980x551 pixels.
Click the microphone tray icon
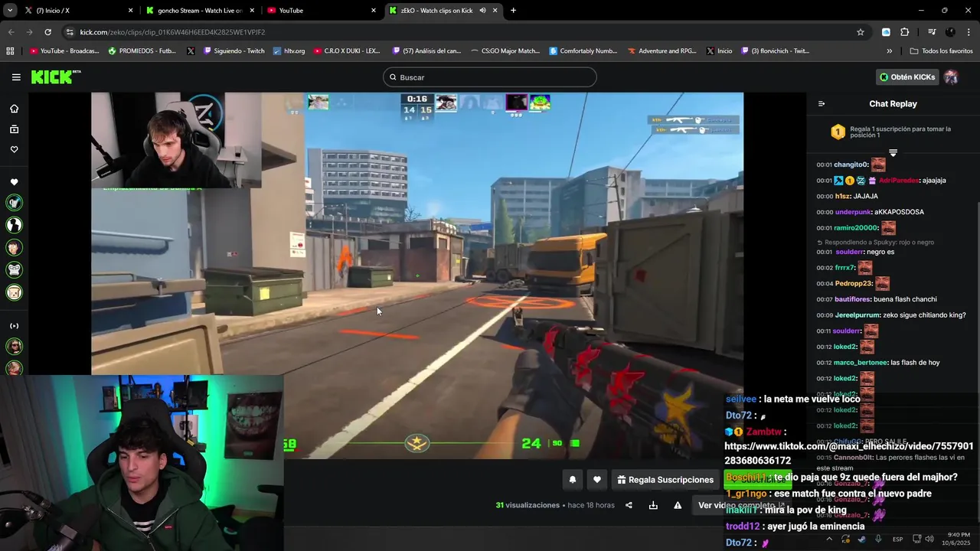tap(878, 539)
